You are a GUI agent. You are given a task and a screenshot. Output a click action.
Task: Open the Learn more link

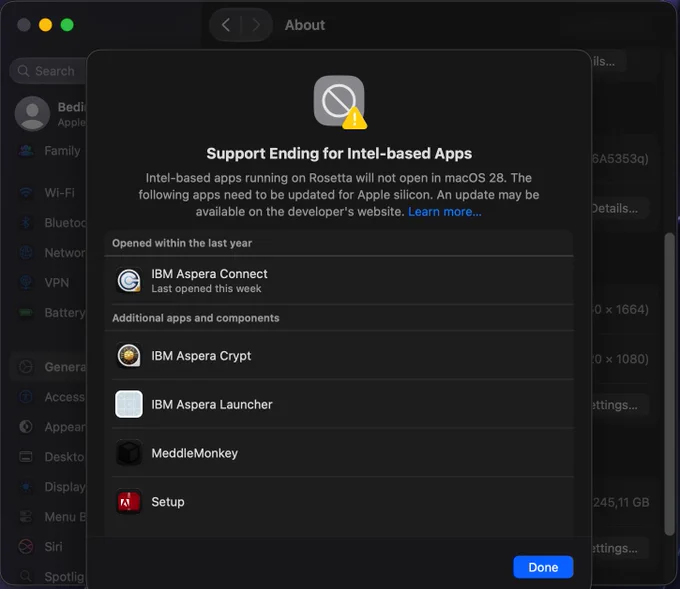click(x=445, y=212)
